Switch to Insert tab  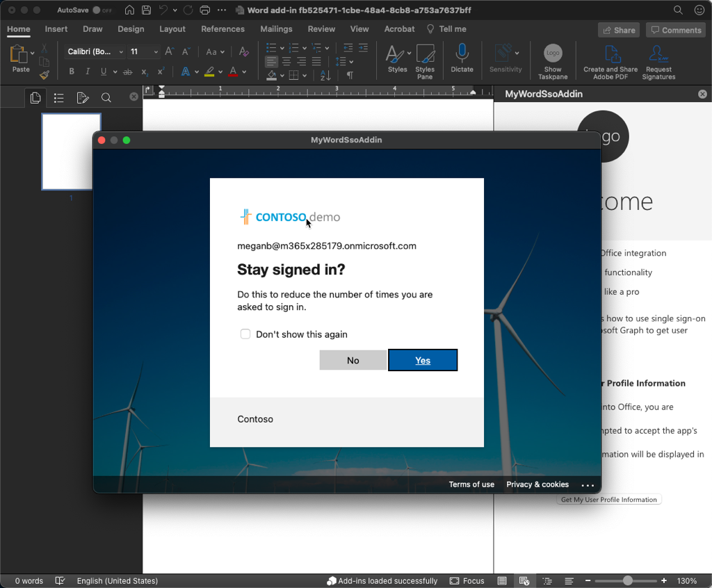click(x=56, y=29)
